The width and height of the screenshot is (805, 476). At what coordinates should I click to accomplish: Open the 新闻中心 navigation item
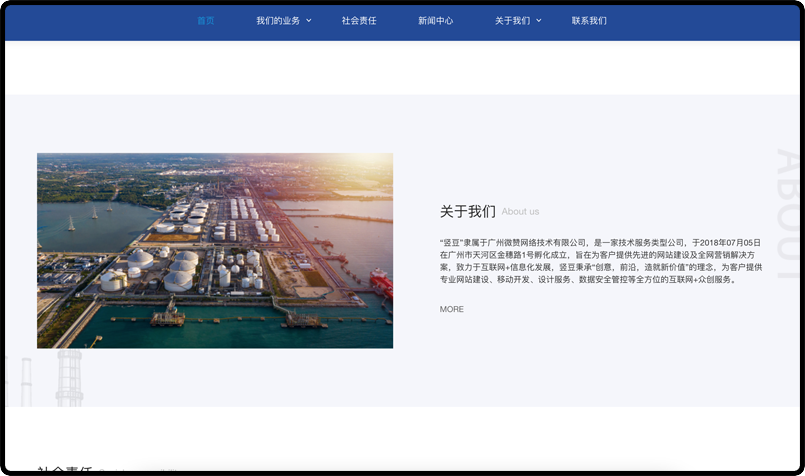tap(435, 21)
